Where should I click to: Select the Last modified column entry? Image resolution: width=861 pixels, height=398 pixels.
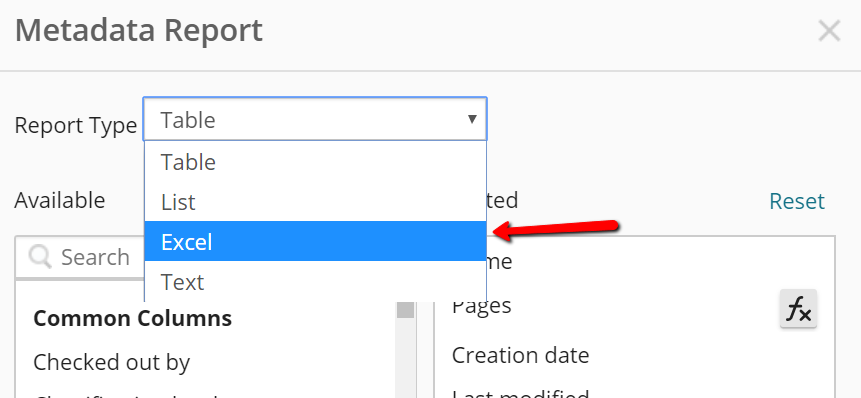521,393
